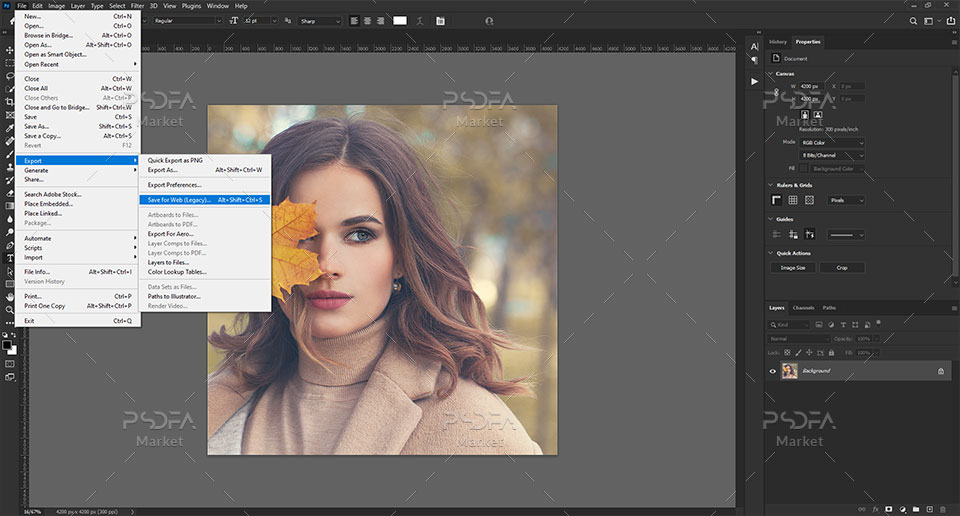Select the Type tool in the toolbar
This screenshot has width=960, height=516.
pos(9,257)
